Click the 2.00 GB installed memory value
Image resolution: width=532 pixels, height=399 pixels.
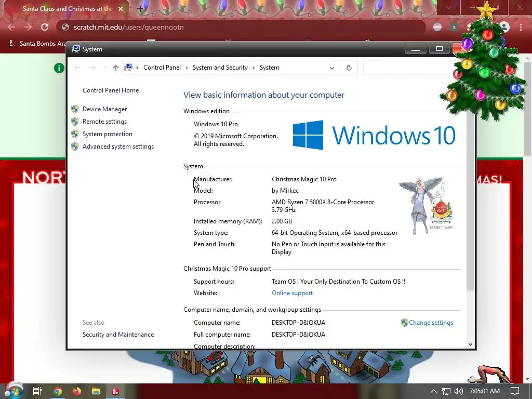pos(282,221)
